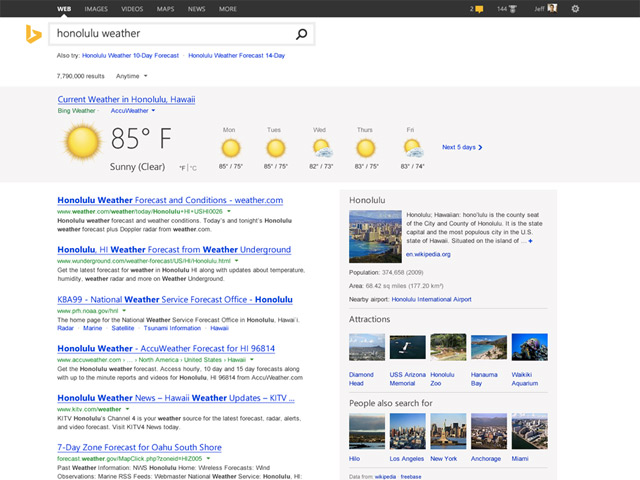Open 7-Day Zone Forecast for Oahu result
This screenshot has height=480, width=640.
tap(140, 447)
